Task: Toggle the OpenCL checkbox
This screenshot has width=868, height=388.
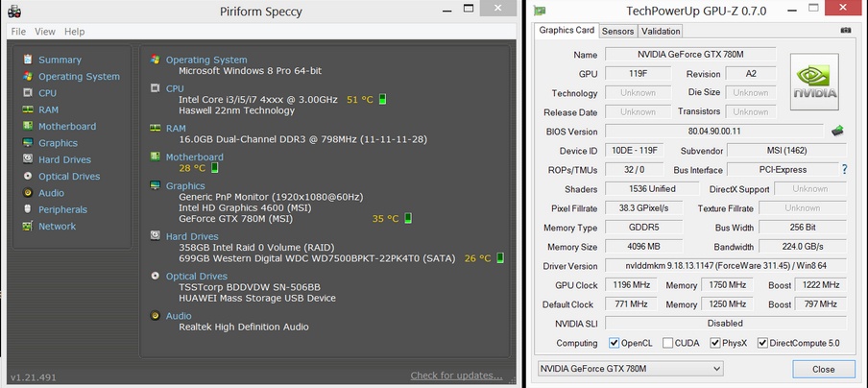Action: pyautogui.click(x=614, y=343)
